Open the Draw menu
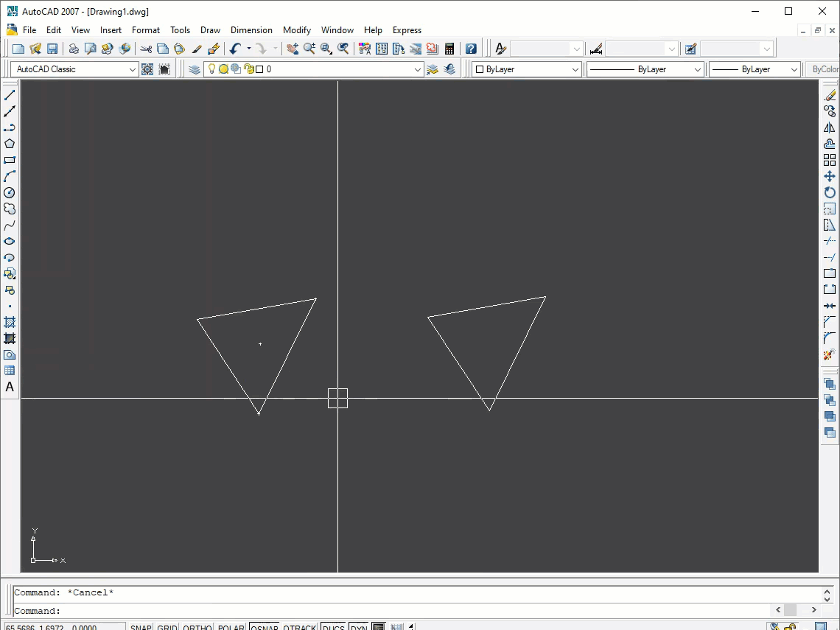Image resolution: width=840 pixels, height=630 pixels. pos(210,30)
